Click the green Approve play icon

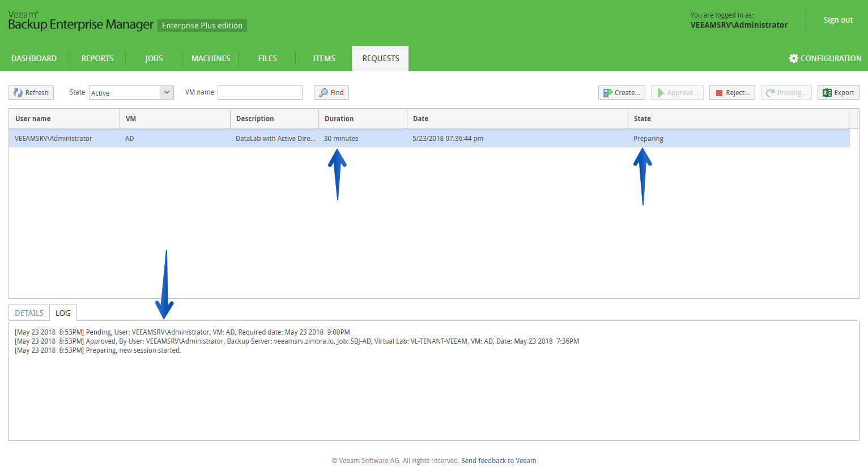[x=660, y=93]
